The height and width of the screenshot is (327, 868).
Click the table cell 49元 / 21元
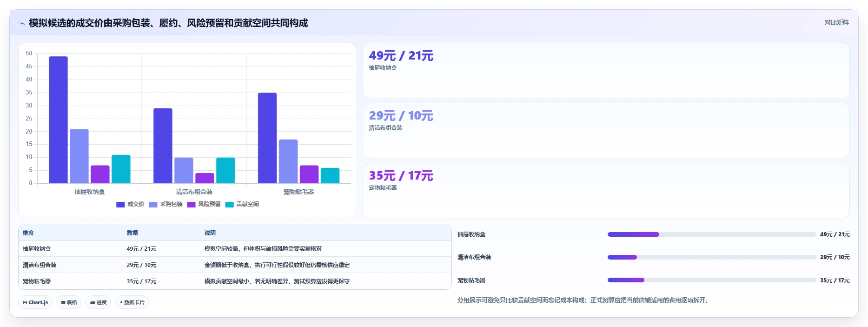coord(141,249)
